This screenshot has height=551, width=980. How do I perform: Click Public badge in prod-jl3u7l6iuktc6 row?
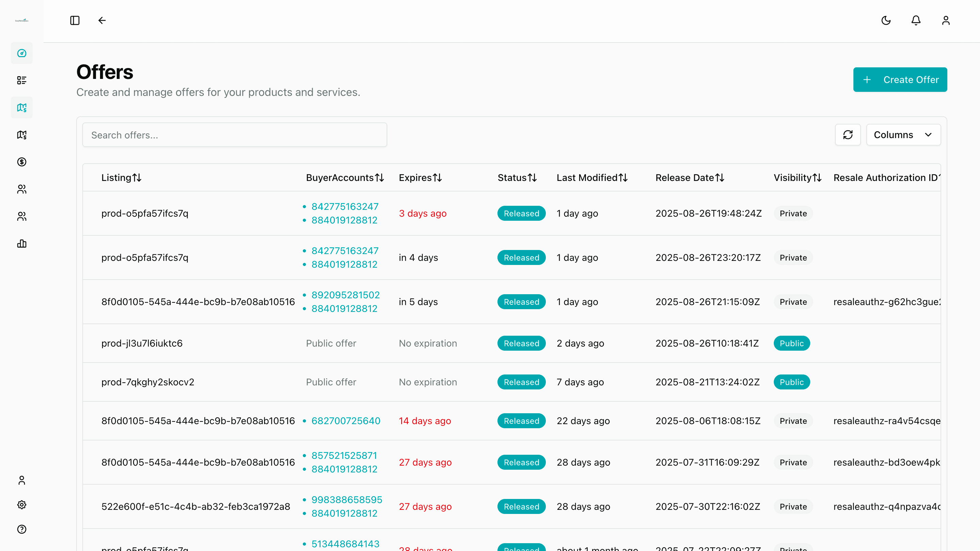(791, 344)
